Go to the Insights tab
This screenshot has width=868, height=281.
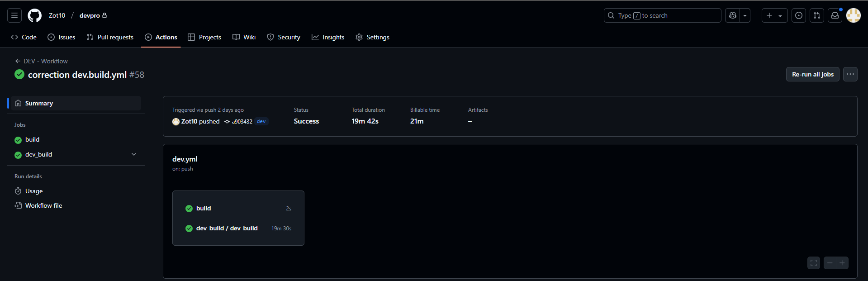(328, 37)
